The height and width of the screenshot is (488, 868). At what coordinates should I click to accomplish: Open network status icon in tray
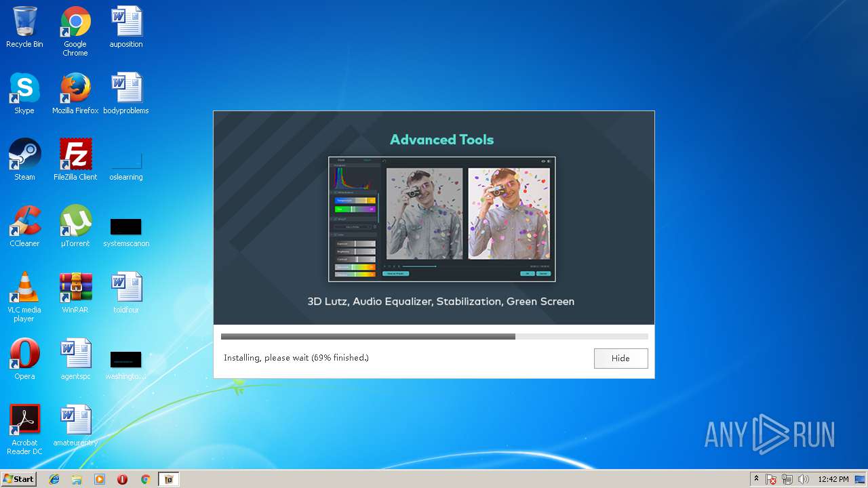[x=787, y=479]
